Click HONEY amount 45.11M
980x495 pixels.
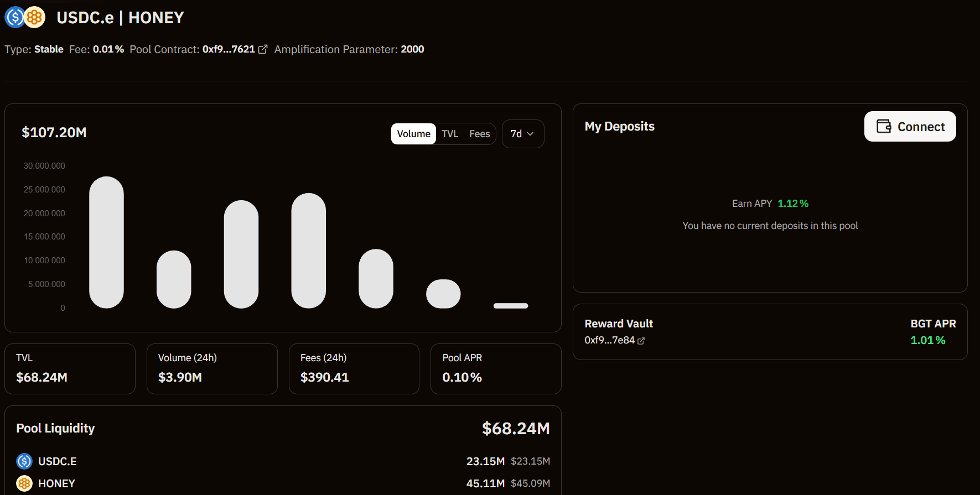click(485, 483)
